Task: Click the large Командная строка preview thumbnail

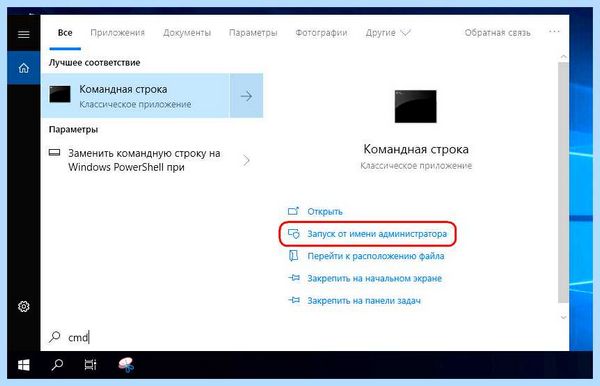Action: point(415,106)
